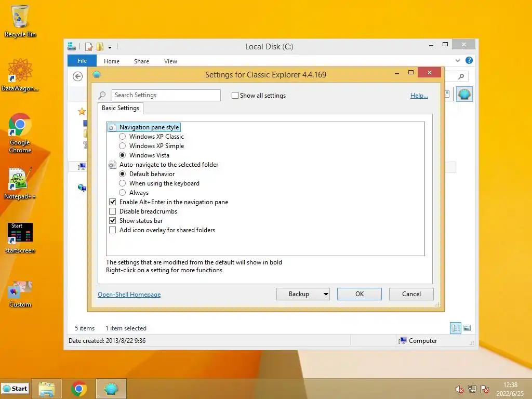Image resolution: width=532 pixels, height=399 pixels.
Task: Switch to details view icon in status bar
Action: tap(455, 328)
